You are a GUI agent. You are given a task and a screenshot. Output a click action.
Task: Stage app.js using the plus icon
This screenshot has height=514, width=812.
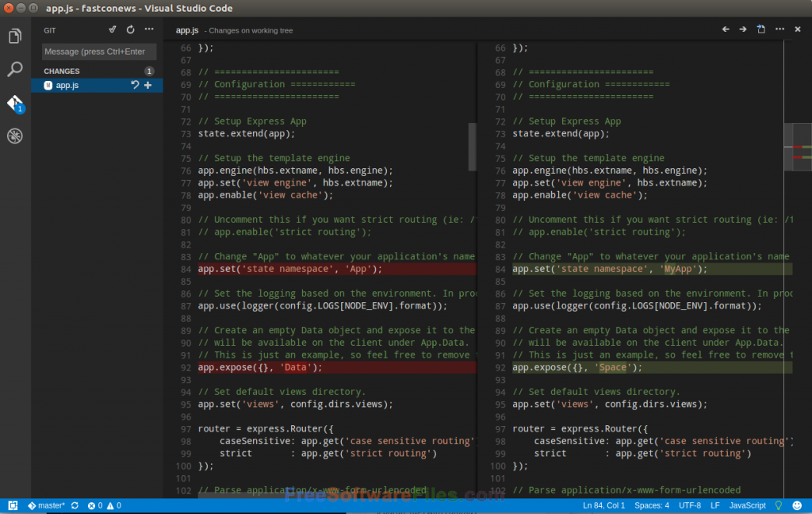[147, 85]
